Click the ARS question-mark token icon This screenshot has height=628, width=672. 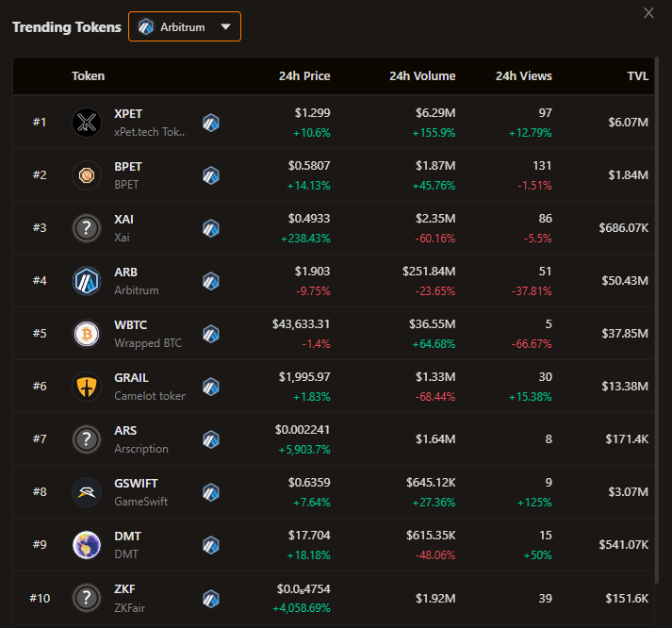coord(87,439)
